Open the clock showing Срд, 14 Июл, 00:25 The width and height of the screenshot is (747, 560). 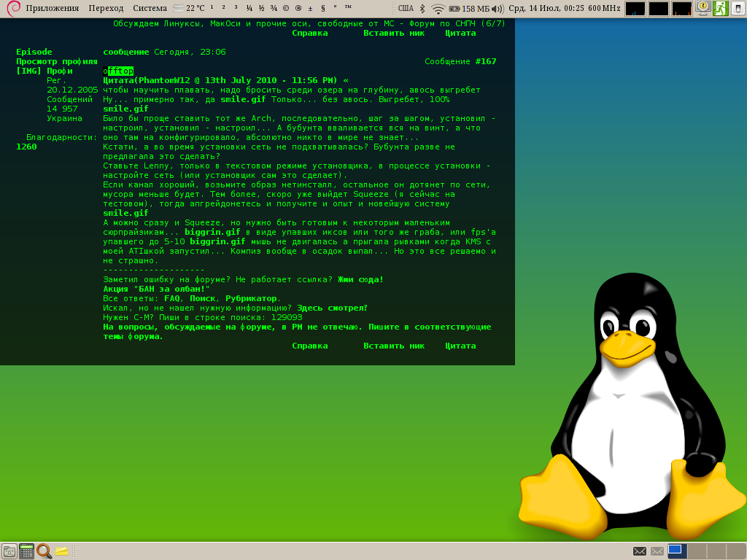pyautogui.click(x=546, y=8)
